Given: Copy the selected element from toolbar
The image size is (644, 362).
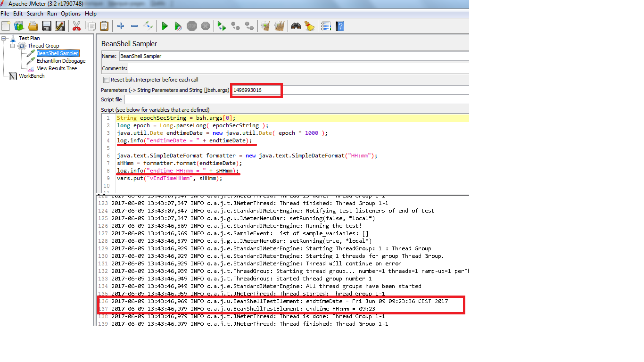Looking at the screenshot, I should point(91,26).
